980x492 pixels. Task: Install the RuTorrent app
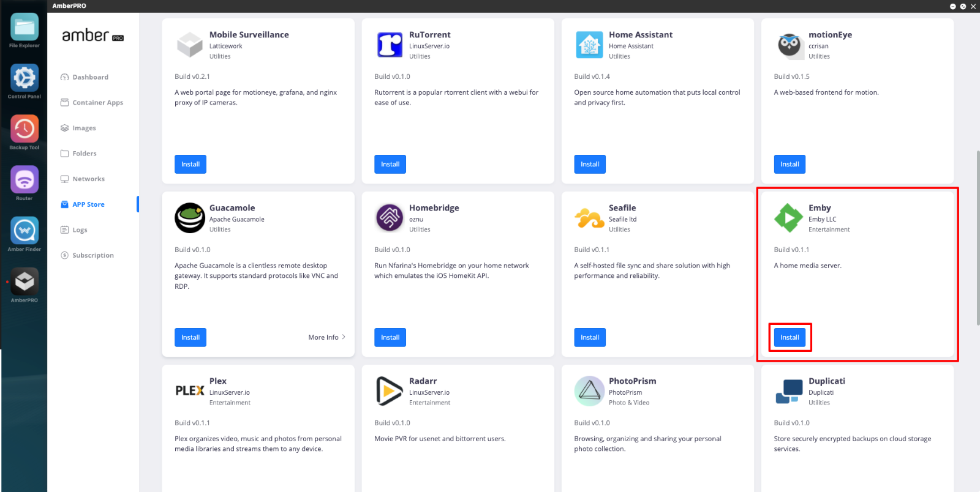(x=390, y=164)
